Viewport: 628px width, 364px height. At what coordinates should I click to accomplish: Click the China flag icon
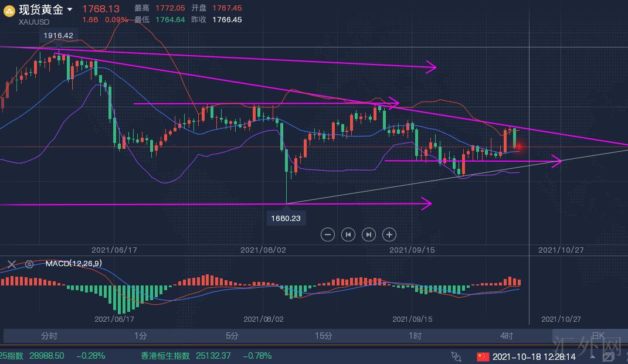pyautogui.click(x=482, y=356)
